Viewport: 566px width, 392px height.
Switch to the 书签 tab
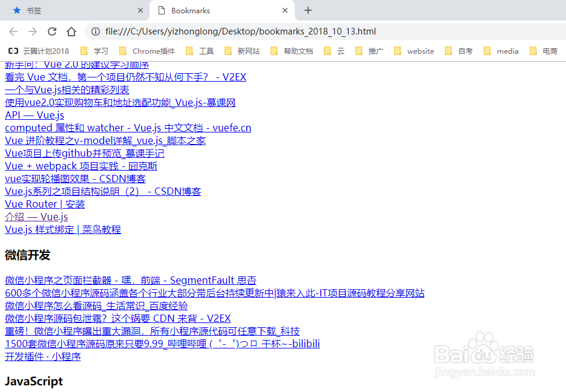point(74,10)
